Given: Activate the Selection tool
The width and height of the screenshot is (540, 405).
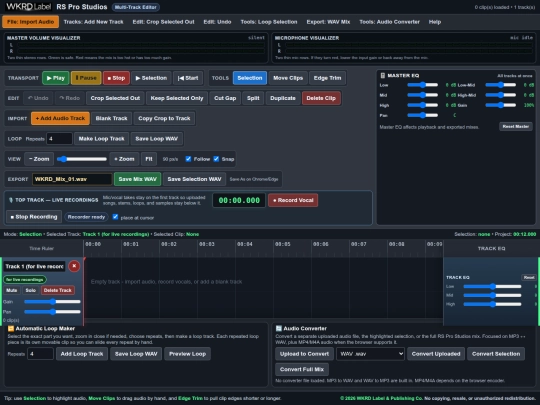Looking at the screenshot, I should [x=250, y=78].
